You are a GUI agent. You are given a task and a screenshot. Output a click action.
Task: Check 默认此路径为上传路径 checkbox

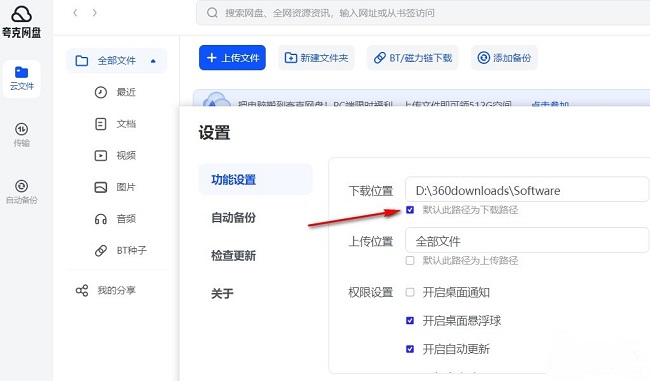[x=410, y=260]
